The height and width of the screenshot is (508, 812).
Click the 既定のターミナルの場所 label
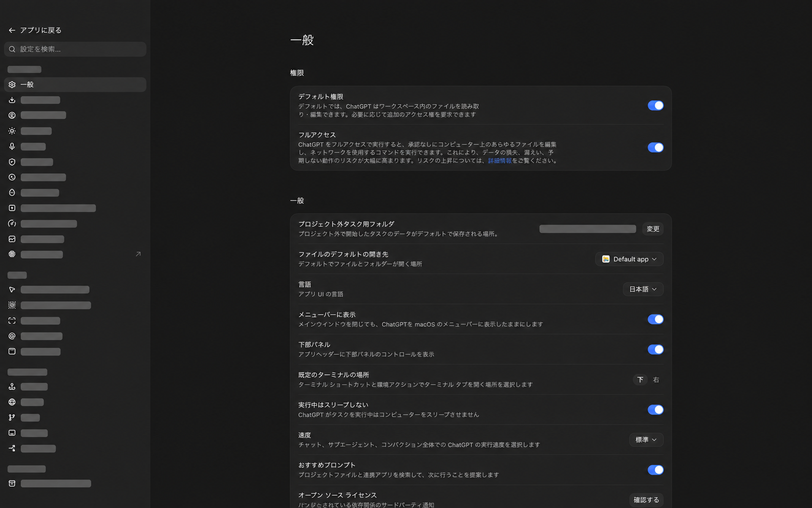[x=334, y=375]
